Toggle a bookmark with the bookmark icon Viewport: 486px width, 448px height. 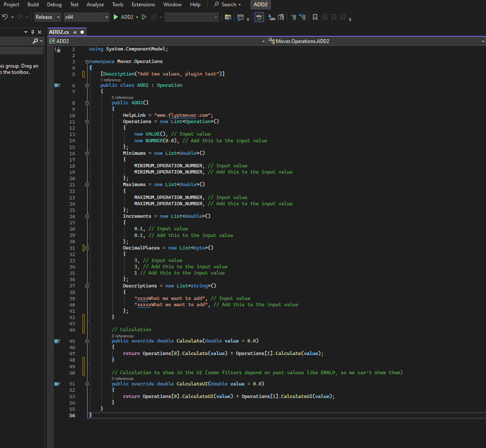pyautogui.click(x=315, y=17)
